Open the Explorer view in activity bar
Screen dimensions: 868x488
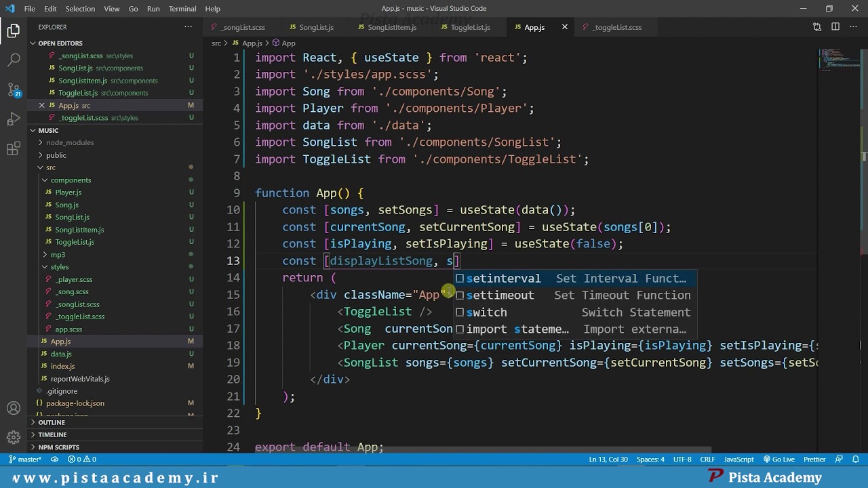14,30
